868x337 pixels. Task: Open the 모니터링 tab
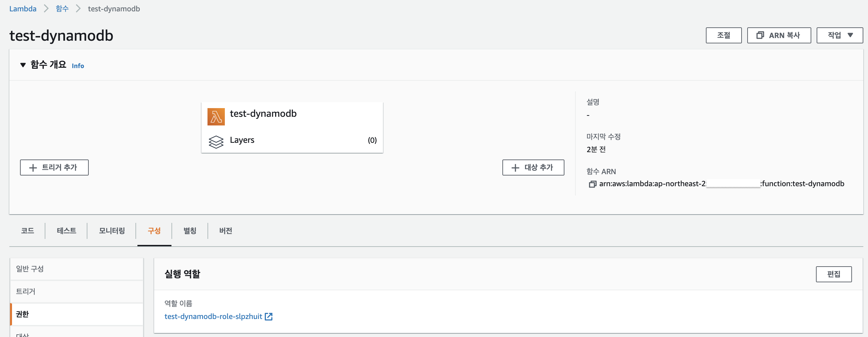click(112, 231)
